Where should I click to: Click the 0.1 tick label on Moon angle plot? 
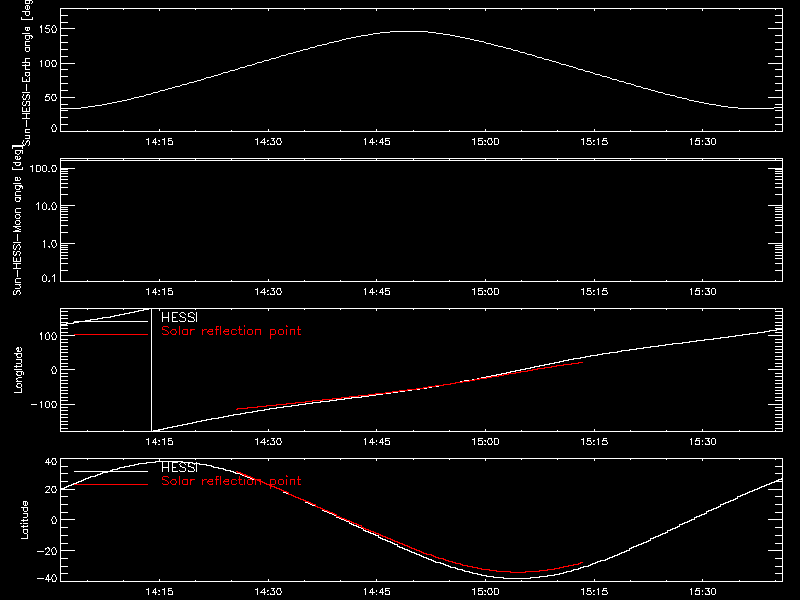coord(49,278)
